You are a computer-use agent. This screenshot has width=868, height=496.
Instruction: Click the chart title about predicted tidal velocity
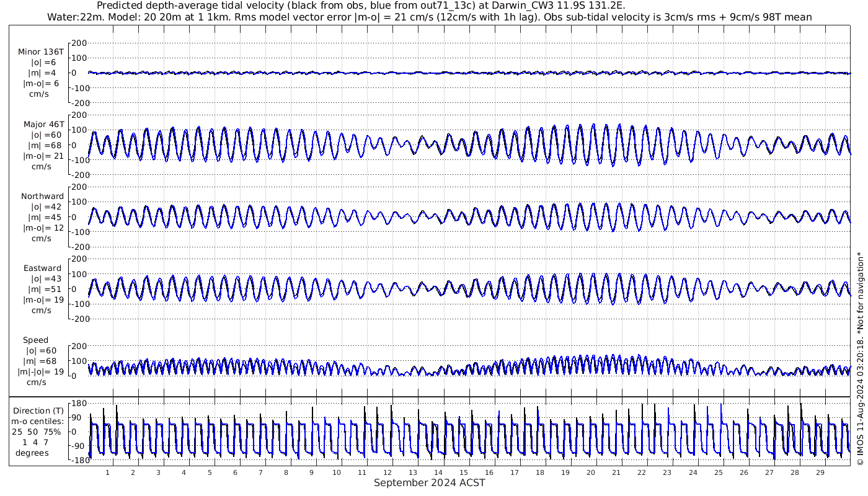click(x=361, y=6)
